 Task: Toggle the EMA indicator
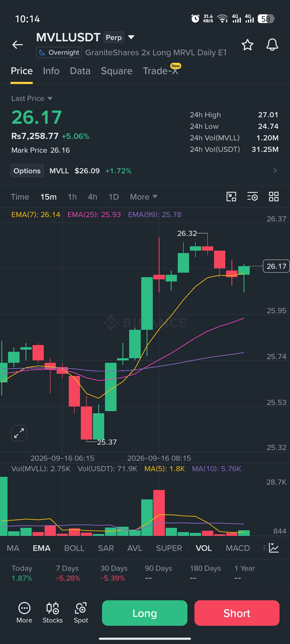[x=42, y=548]
